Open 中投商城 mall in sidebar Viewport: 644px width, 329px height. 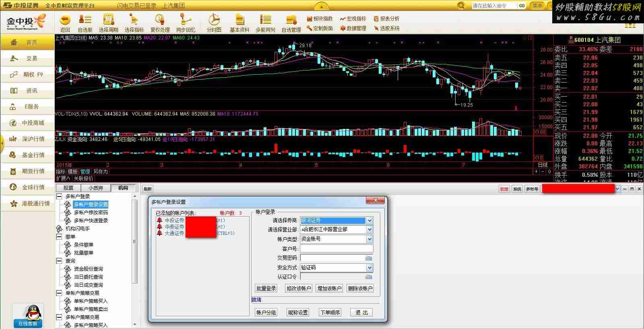point(27,123)
